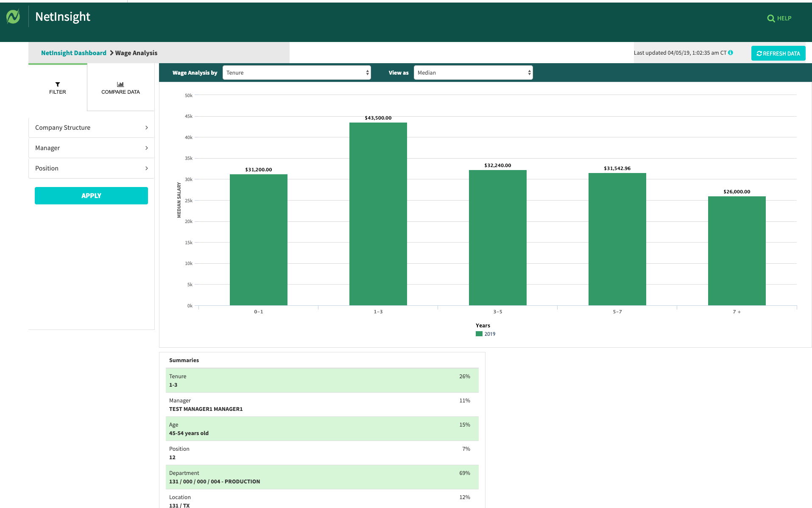Viewport: 812px width, 508px height.
Task: Expand the Position filter section
Action: 91,168
